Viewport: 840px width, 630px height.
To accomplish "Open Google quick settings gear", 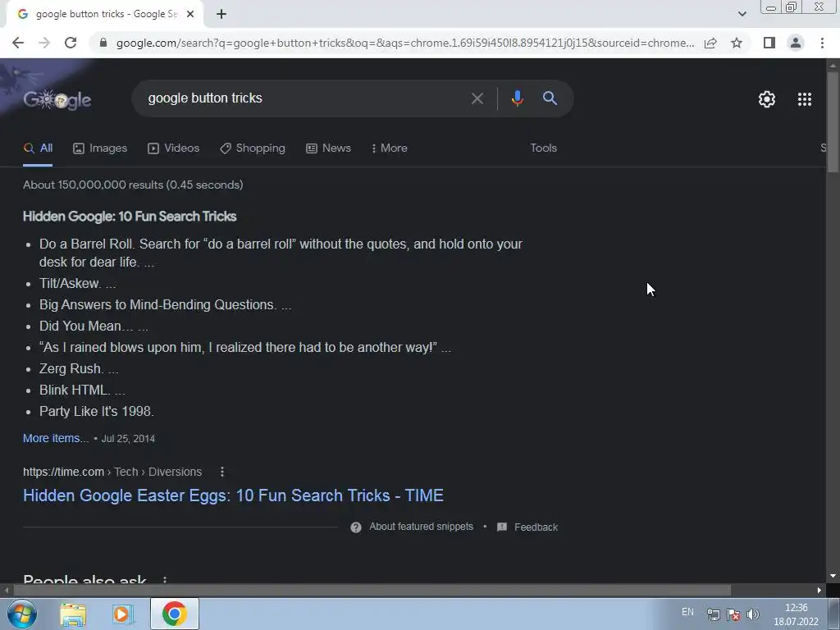I will pos(767,99).
